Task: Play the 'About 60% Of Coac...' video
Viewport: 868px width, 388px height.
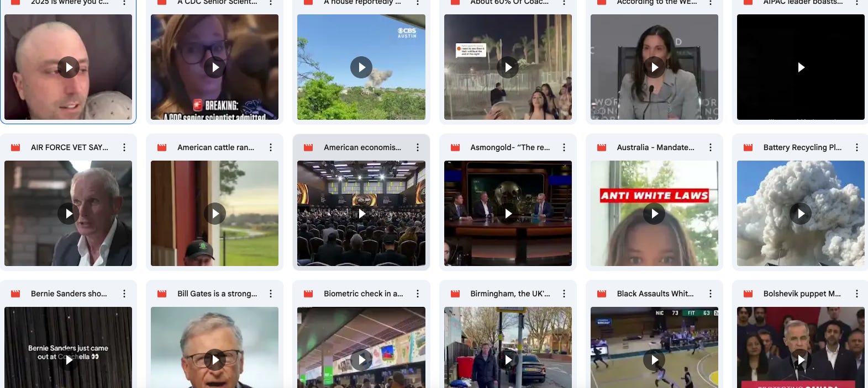Action: coord(508,67)
